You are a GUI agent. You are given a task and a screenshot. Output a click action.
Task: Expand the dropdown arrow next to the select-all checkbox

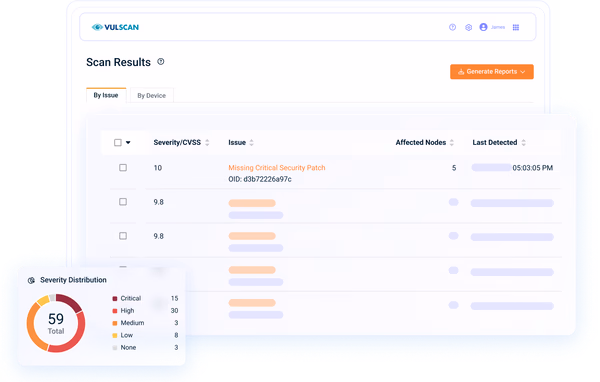pyautogui.click(x=128, y=142)
